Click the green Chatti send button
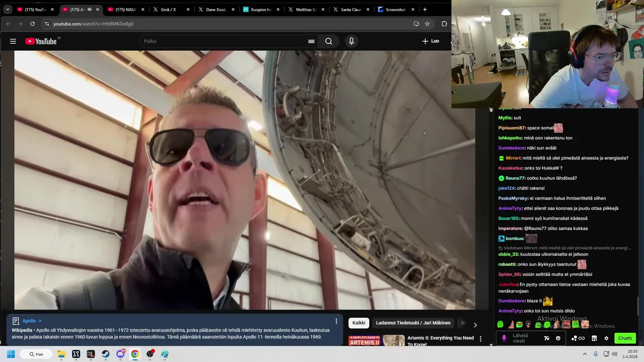This screenshot has height=362, width=644. click(x=625, y=338)
